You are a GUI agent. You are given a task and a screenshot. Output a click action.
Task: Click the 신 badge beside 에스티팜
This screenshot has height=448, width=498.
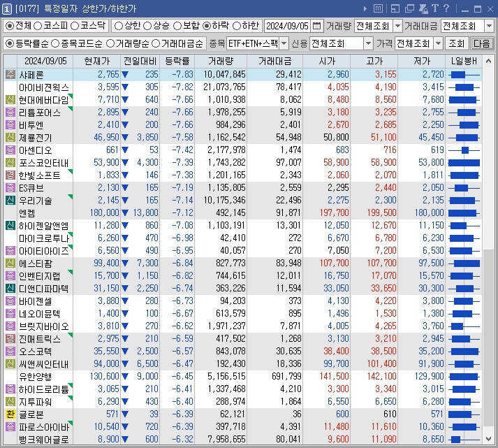[x=10, y=263]
